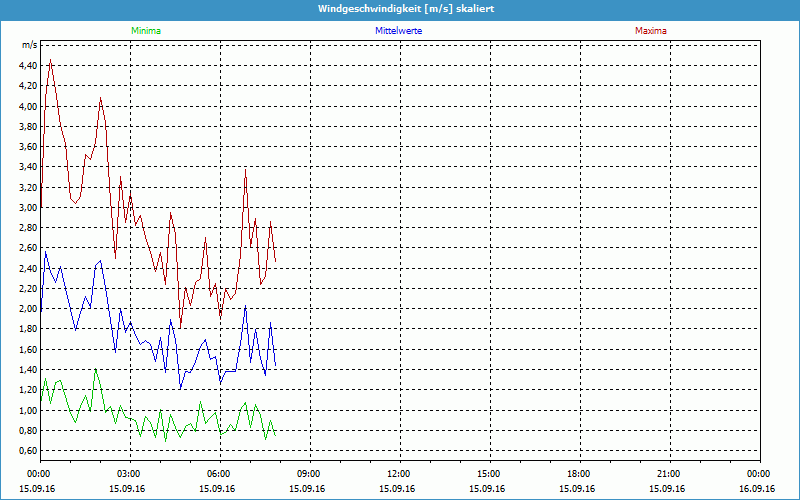Click the 18:00 time axis label
Viewport: 800px width, 500px height.
point(579,474)
